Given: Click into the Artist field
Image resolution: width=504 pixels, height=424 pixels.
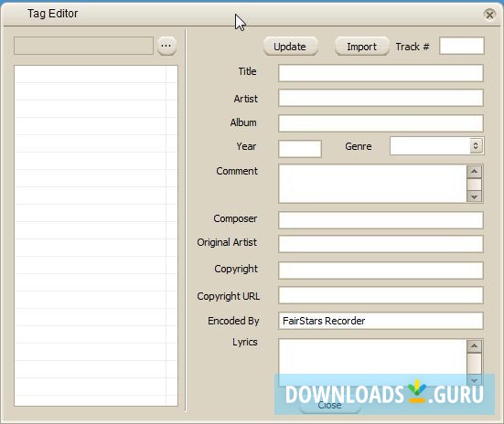Looking at the screenshot, I should (x=381, y=98).
